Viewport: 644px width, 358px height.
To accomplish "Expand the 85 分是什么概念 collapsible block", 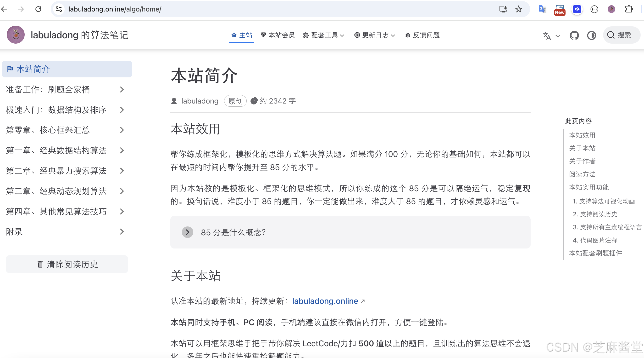I will coord(188,232).
